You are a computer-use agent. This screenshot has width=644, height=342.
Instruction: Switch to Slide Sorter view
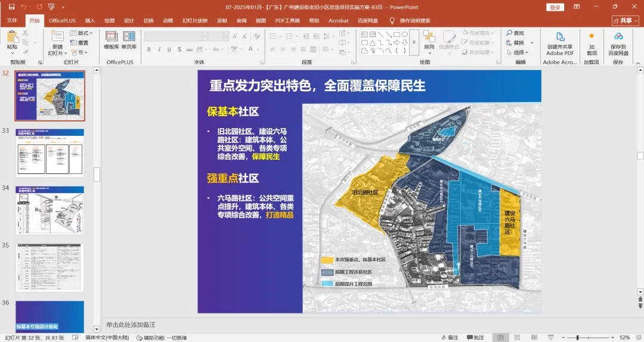point(518,337)
